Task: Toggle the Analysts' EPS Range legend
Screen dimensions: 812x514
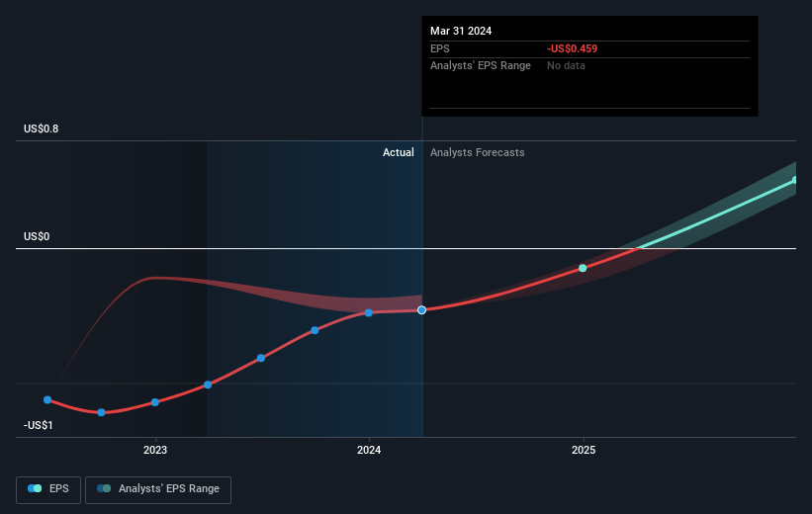Action: coord(158,489)
